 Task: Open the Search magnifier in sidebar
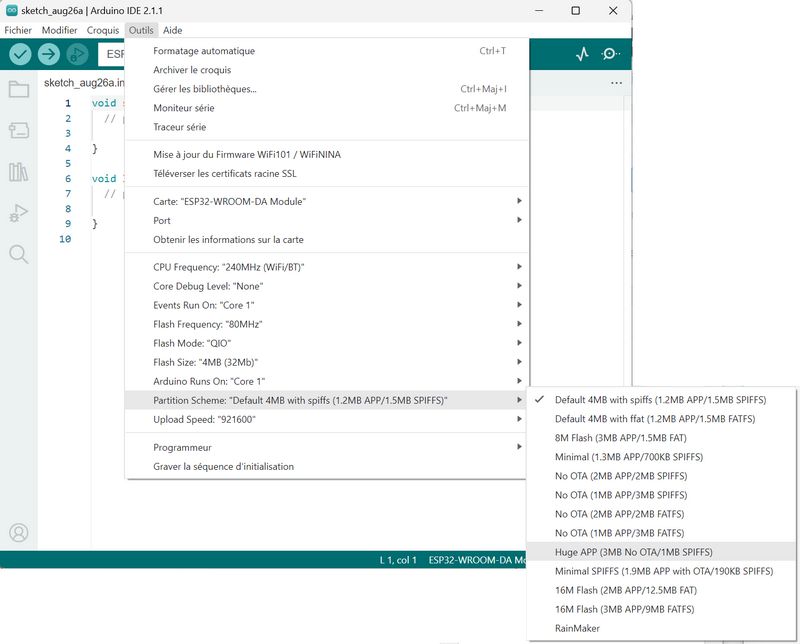19,254
